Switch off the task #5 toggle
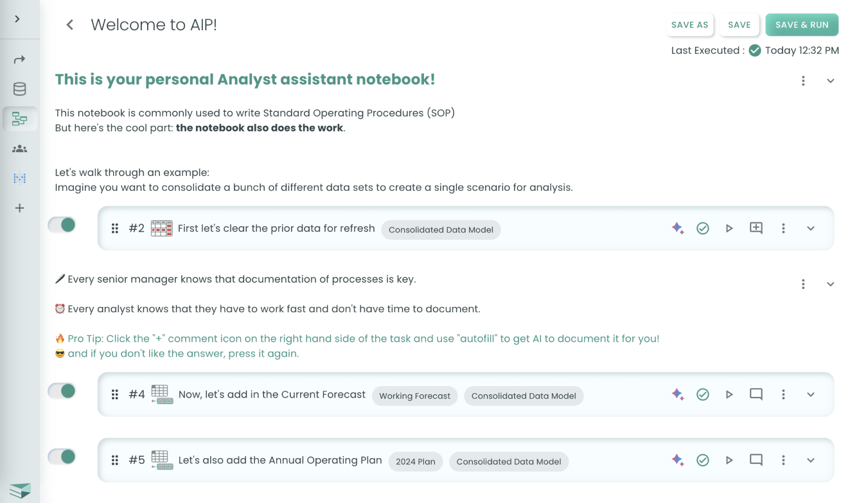Screen dimensions: 868x503 point(61,456)
